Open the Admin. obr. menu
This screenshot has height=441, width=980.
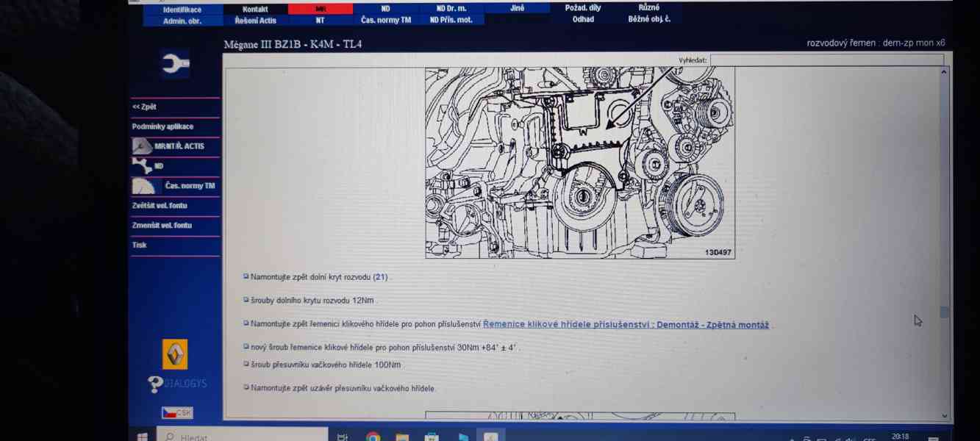click(x=182, y=21)
